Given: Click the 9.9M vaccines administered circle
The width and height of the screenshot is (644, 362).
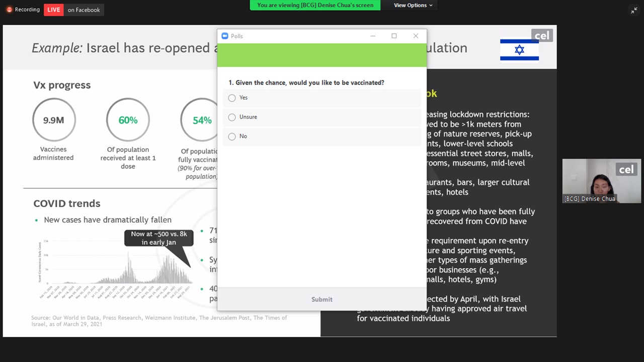Looking at the screenshot, I should click(x=53, y=120).
